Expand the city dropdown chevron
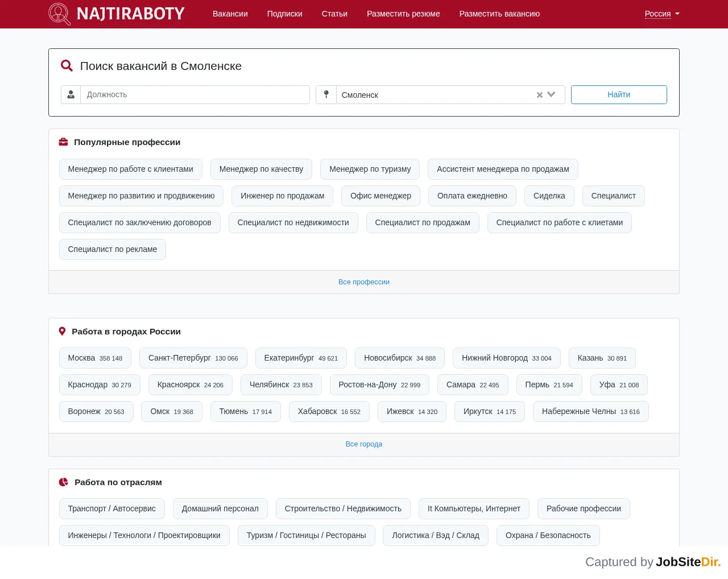The height and width of the screenshot is (579, 728). tap(551, 95)
